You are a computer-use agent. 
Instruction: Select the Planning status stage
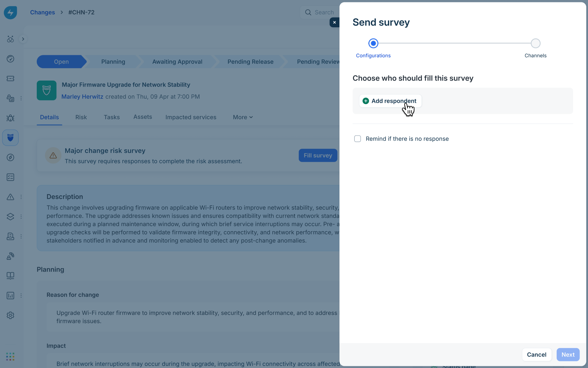(113, 62)
